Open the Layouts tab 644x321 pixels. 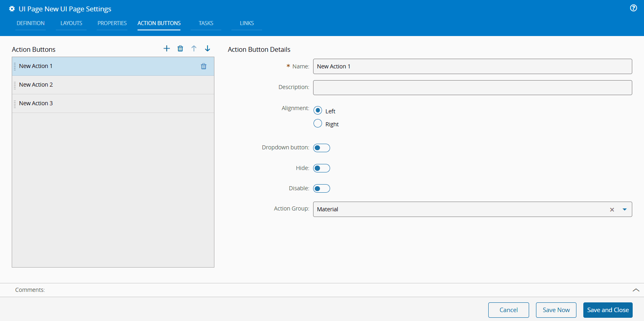pos(71,23)
